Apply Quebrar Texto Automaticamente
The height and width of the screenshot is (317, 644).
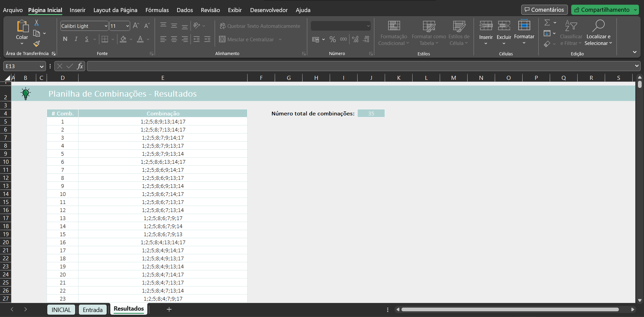tap(260, 26)
